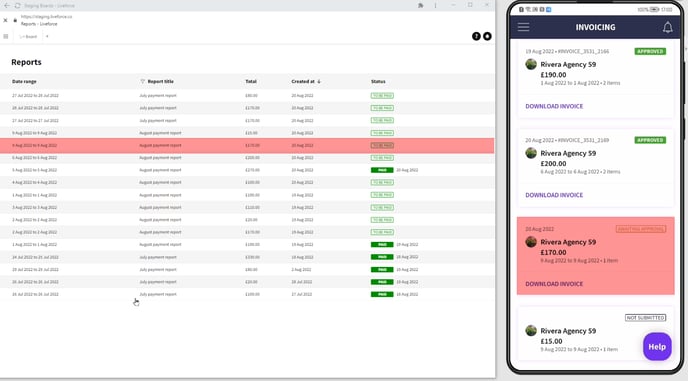Switch to the Board tab
This screenshot has width=688, height=381.
(29, 36)
